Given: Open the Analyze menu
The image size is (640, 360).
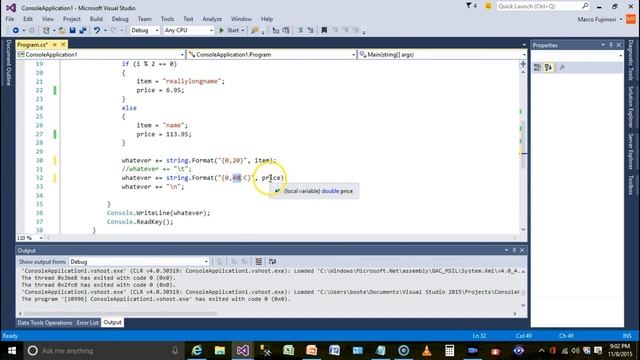Looking at the screenshot, I should (212, 19).
